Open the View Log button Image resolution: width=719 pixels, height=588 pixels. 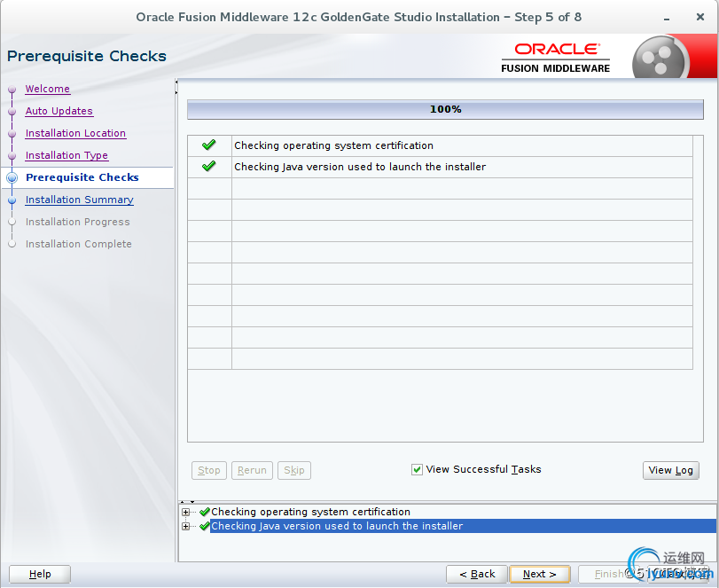[671, 470]
